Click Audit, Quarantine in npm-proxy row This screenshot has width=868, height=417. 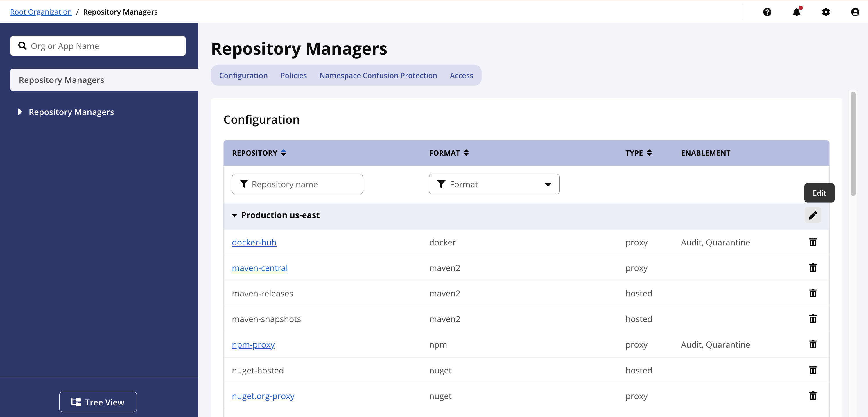point(715,345)
